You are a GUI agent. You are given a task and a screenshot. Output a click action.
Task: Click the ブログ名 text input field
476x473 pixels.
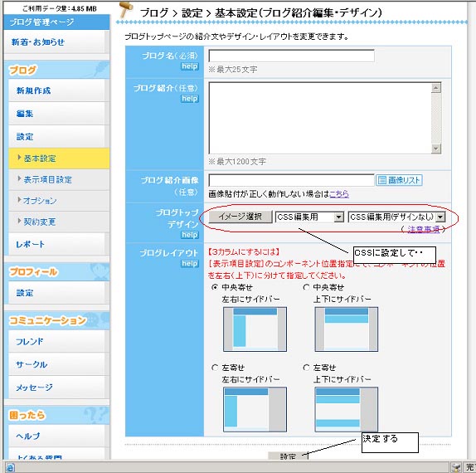click(x=291, y=56)
